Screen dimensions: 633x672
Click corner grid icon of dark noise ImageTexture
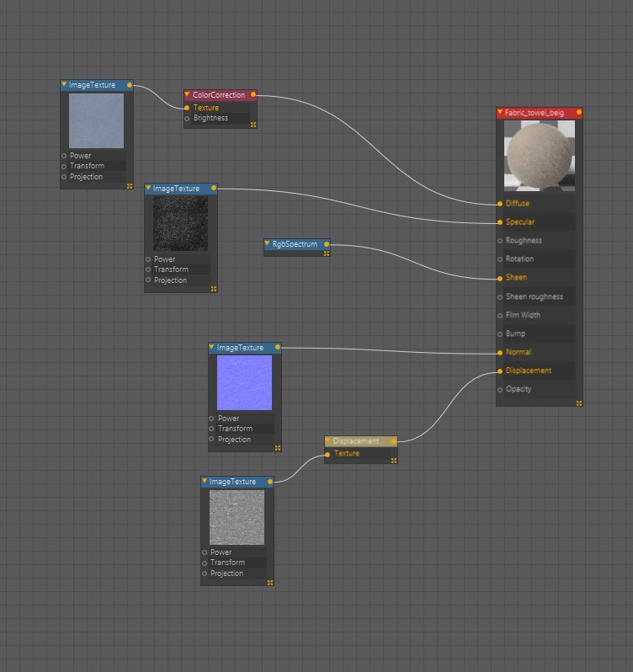(x=214, y=290)
